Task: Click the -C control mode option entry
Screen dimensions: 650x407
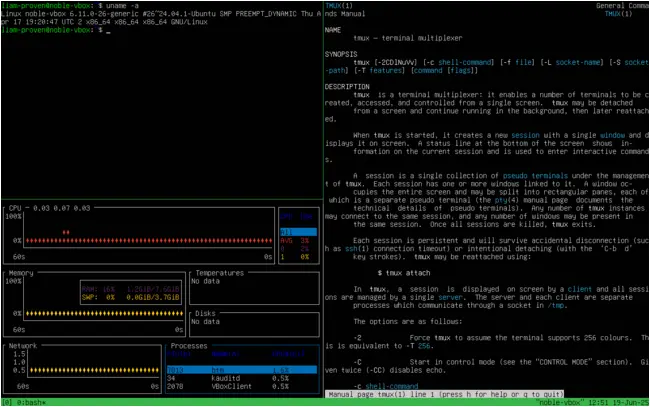Action: pos(357,362)
